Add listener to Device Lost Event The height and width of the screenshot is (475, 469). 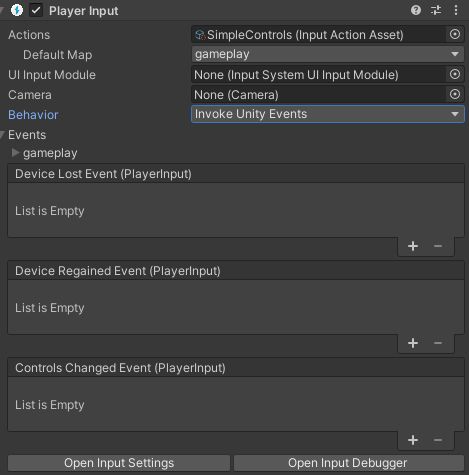click(x=413, y=246)
